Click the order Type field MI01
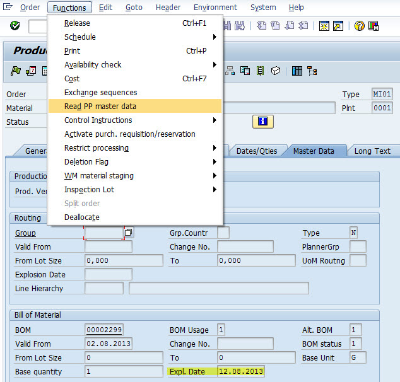Screen dimensions: 400x382 coord(382,94)
